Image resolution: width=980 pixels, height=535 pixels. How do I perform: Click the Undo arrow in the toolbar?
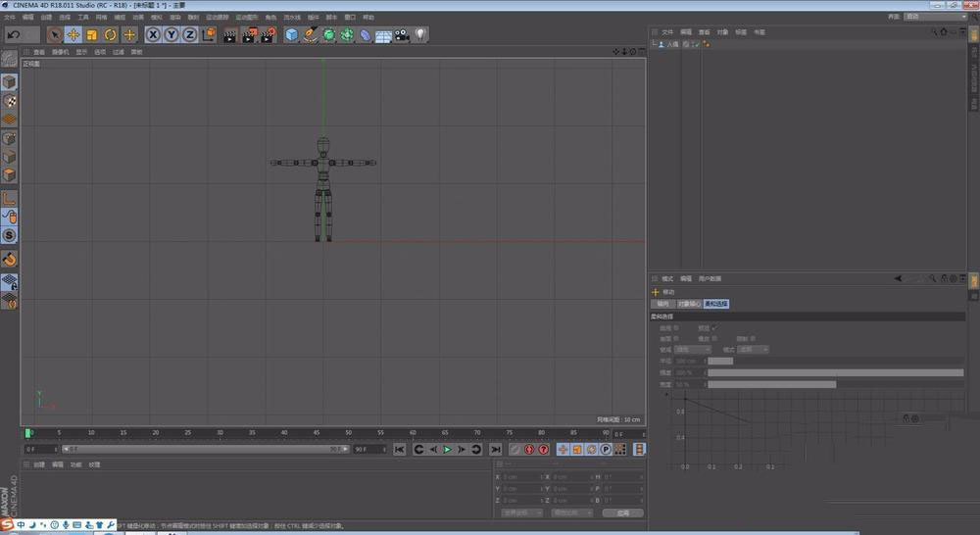pos(14,35)
